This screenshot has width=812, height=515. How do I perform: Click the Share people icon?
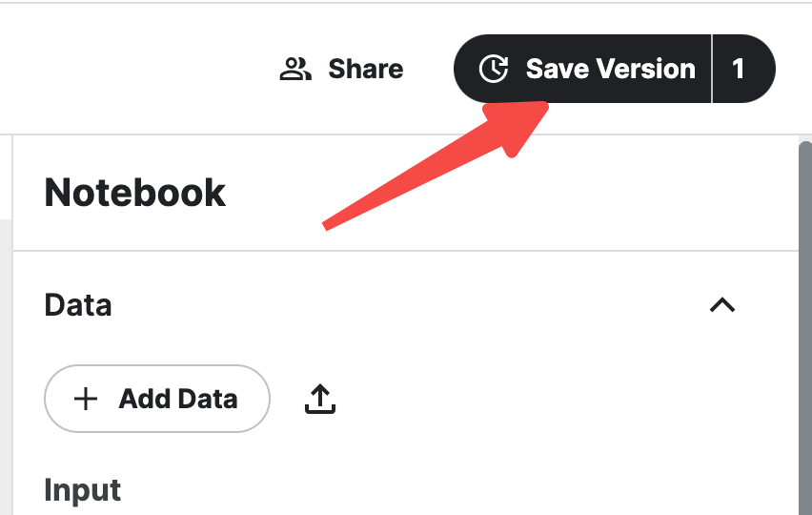pos(295,70)
